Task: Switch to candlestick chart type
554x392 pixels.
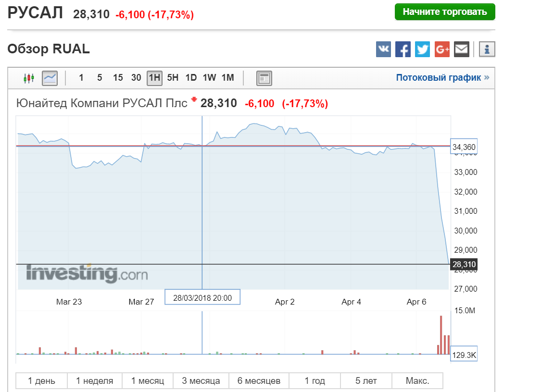Action: [x=29, y=78]
